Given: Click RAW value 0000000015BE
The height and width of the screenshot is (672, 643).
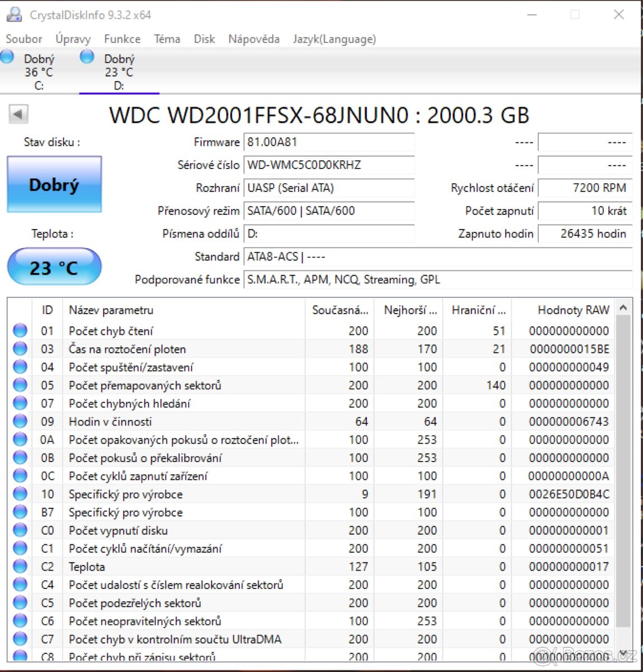Looking at the screenshot, I should click(x=569, y=349).
